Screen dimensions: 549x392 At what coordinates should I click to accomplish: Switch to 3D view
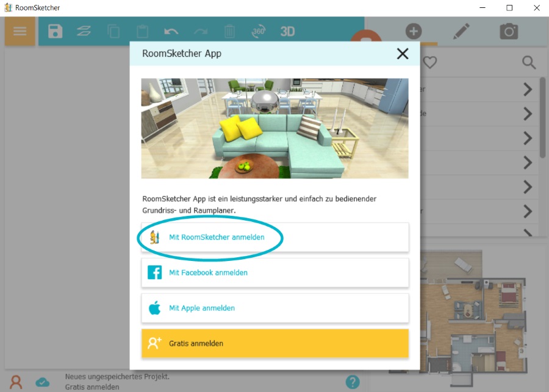pos(287,32)
